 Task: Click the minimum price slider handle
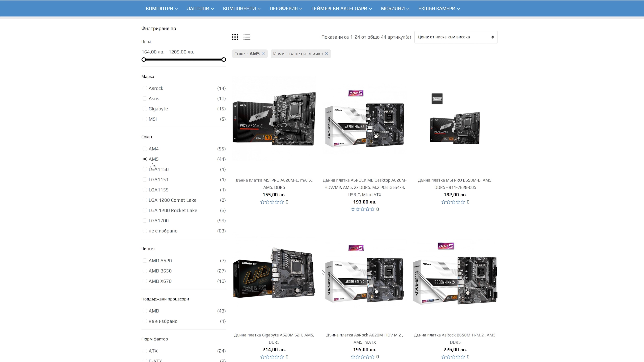[144, 59]
